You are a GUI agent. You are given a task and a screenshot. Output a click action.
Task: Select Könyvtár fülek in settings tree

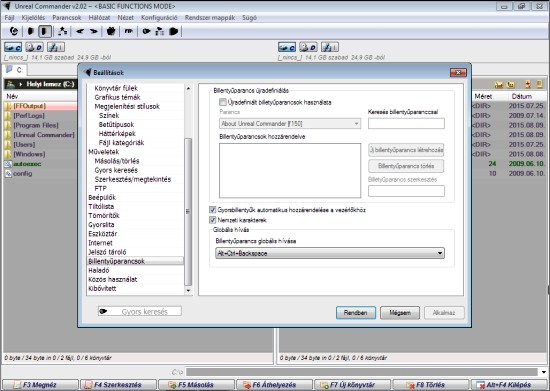pyautogui.click(x=116, y=88)
